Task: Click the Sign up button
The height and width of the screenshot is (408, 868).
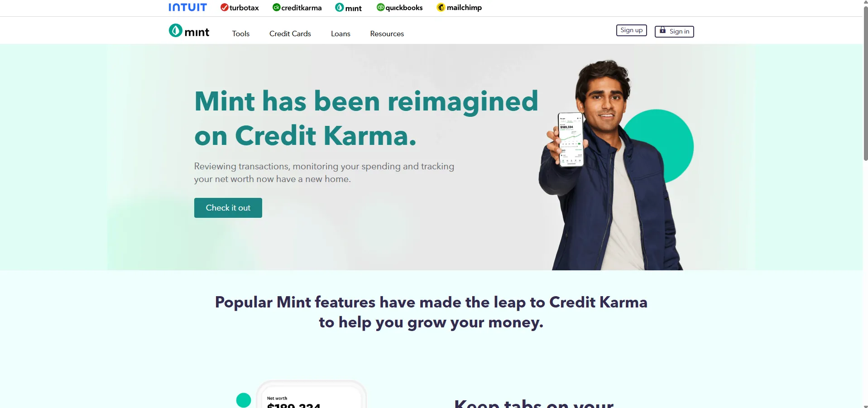Action: coord(632,30)
